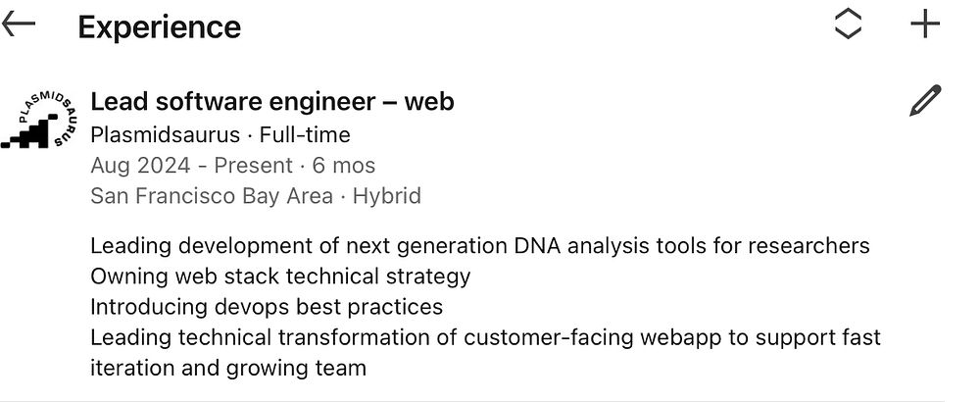Click the "Hybrid" work type label

387,196
